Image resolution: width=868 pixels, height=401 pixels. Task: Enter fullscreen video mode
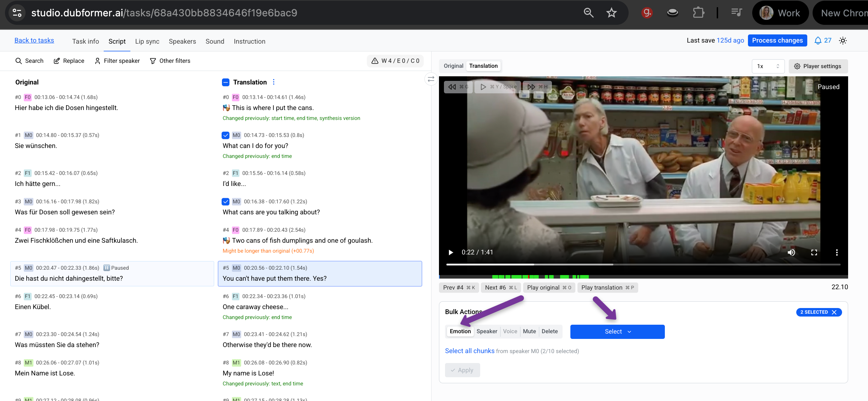814,252
